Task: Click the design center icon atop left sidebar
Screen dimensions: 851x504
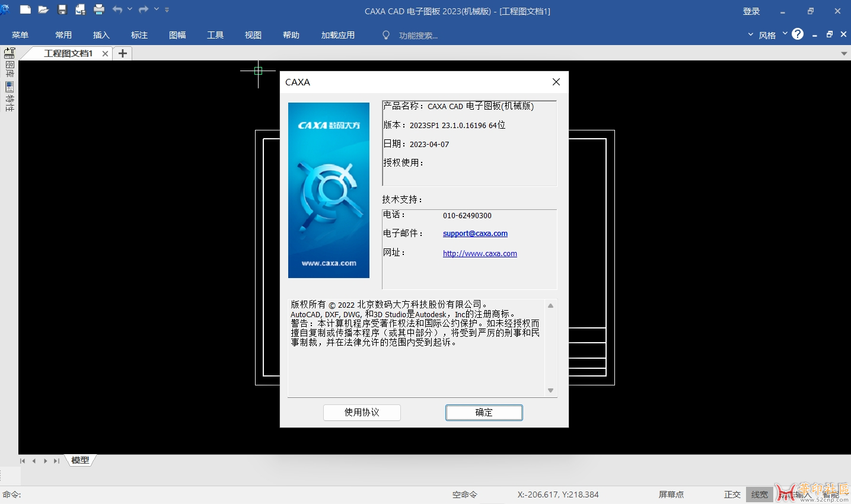Action: 9,53
